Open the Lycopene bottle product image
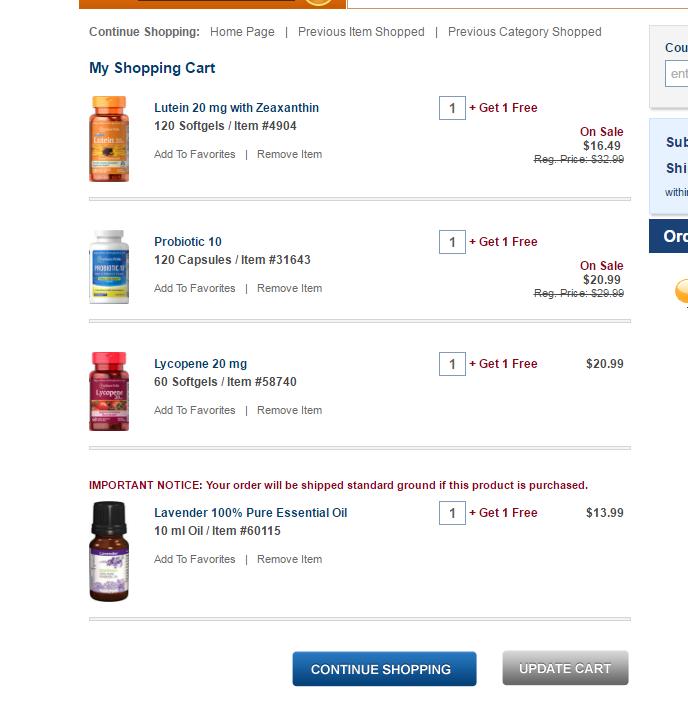The width and height of the screenshot is (688, 722). pos(109,391)
